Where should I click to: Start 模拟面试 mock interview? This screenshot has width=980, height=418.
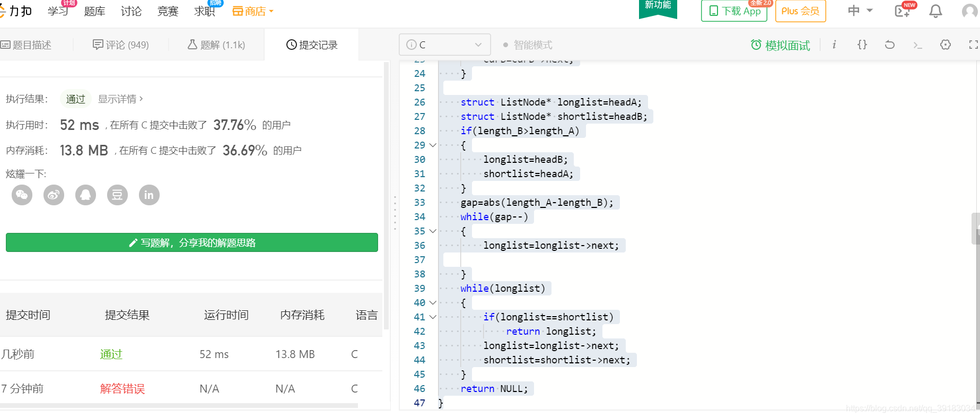pyautogui.click(x=781, y=45)
